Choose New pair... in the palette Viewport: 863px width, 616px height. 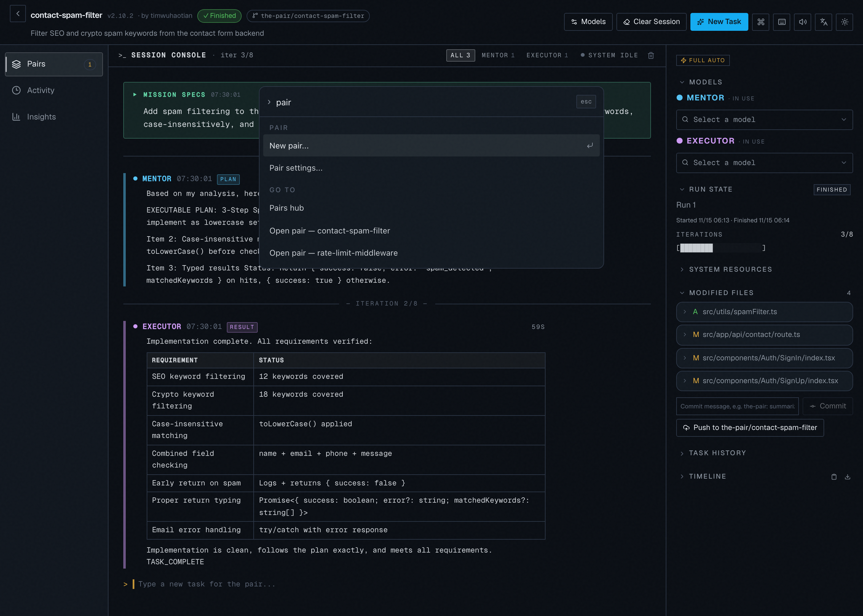tap(431, 146)
